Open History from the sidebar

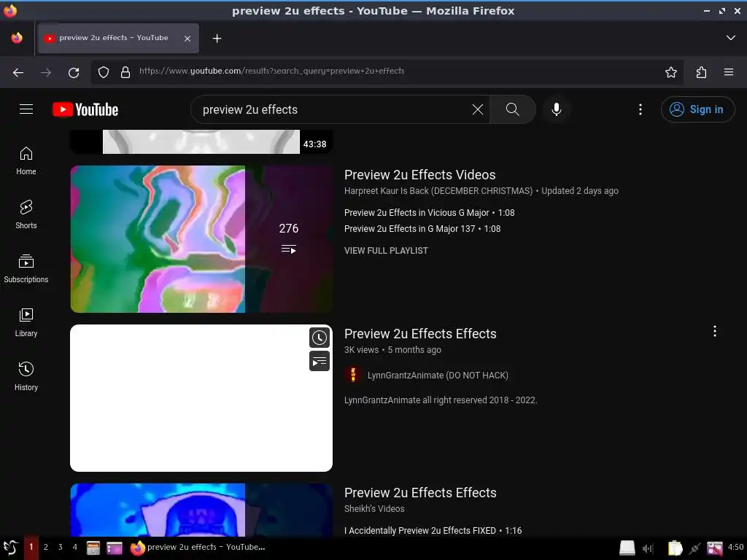26,376
